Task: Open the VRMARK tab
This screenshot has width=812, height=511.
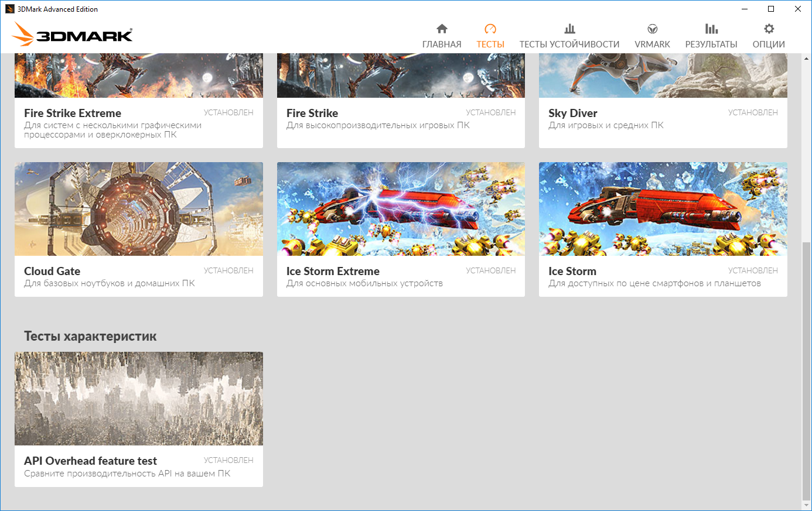Action: pyautogui.click(x=652, y=44)
